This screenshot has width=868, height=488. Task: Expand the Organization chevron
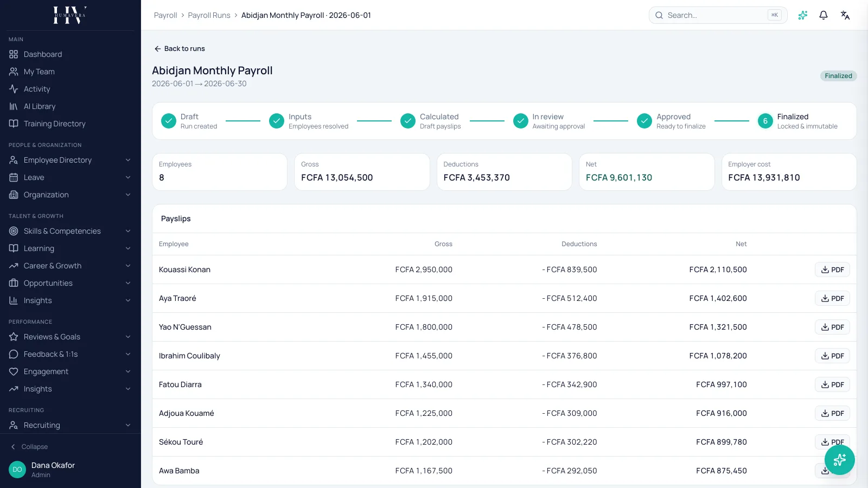pos(128,195)
